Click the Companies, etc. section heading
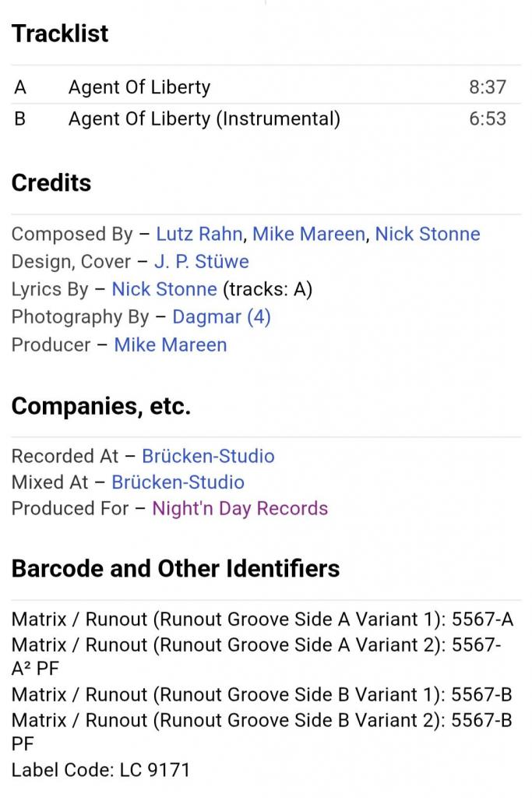The width and height of the screenshot is (532, 798). 101,406
